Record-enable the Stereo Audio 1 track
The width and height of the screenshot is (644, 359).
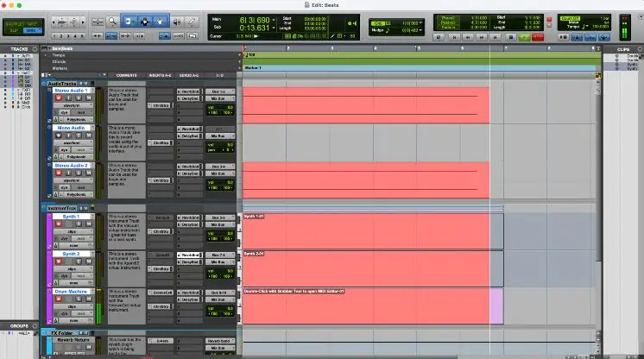pos(59,98)
